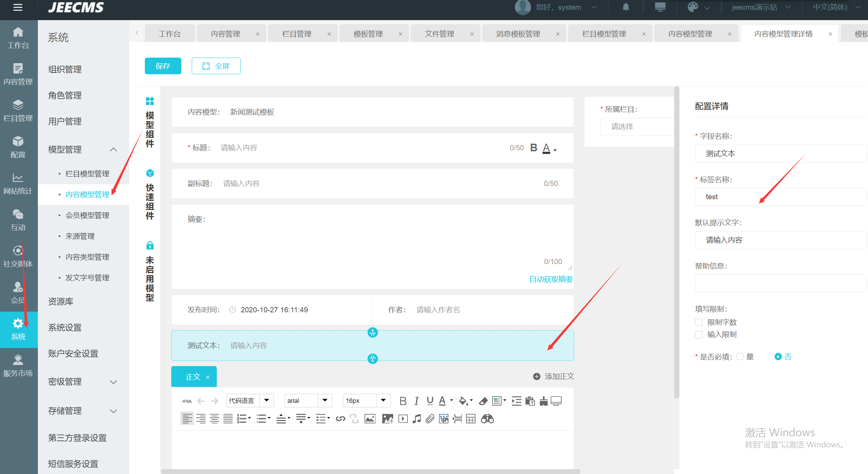The image size is (868, 474).
Task: Click the 保存 button
Action: click(163, 66)
